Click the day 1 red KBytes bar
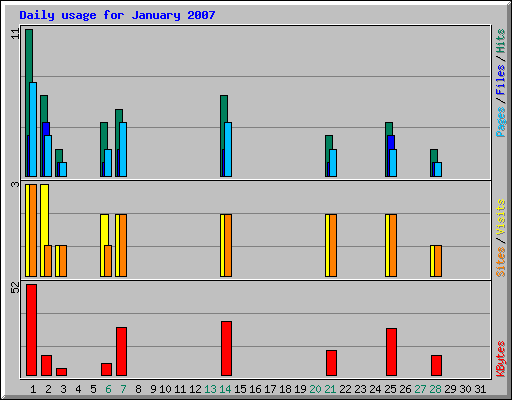Image resolution: width=512 pixels, height=400 pixels. pyautogui.click(x=31, y=330)
